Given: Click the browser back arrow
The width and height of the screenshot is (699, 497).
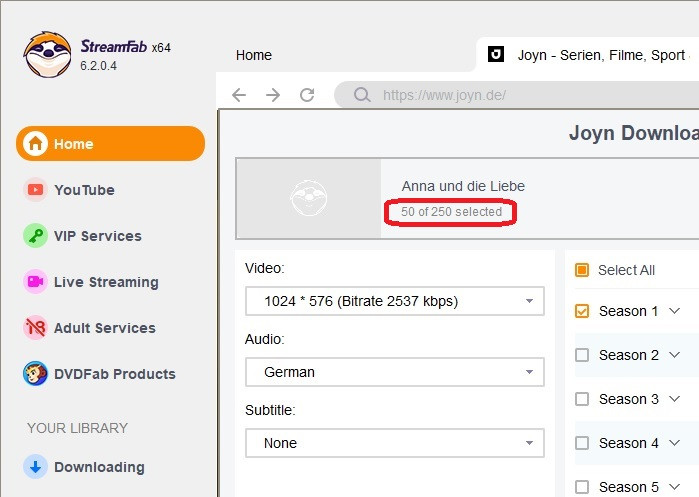Looking at the screenshot, I should tap(239, 95).
